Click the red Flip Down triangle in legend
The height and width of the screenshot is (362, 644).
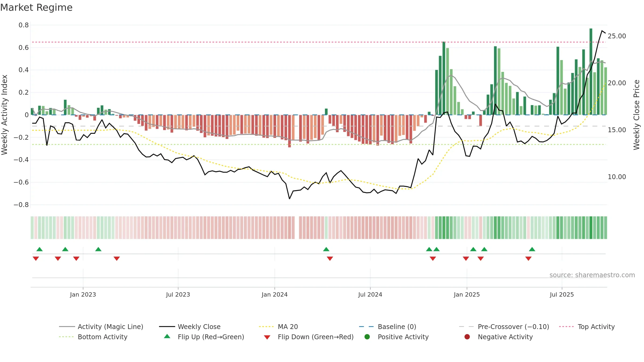click(x=267, y=337)
